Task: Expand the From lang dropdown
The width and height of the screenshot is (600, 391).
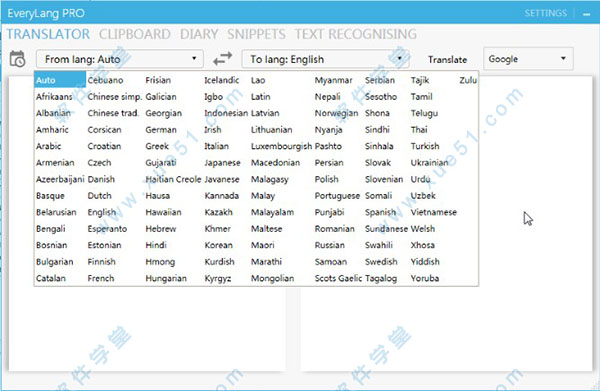Action: point(120,59)
